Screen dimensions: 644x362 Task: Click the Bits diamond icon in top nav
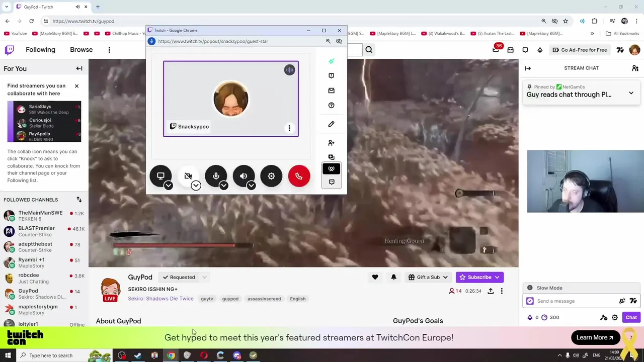pyautogui.click(x=540, y=50)
